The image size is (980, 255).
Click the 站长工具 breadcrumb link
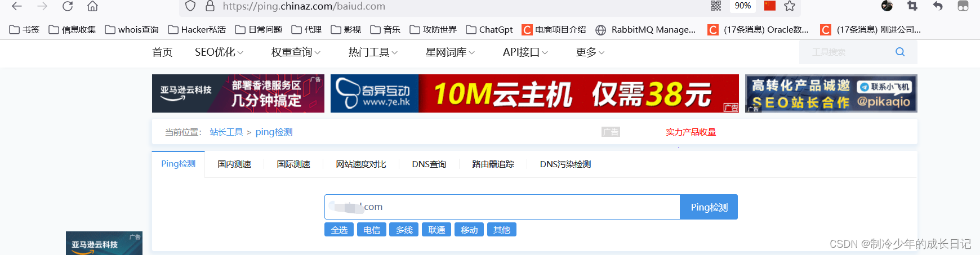[x=226, y=132]
